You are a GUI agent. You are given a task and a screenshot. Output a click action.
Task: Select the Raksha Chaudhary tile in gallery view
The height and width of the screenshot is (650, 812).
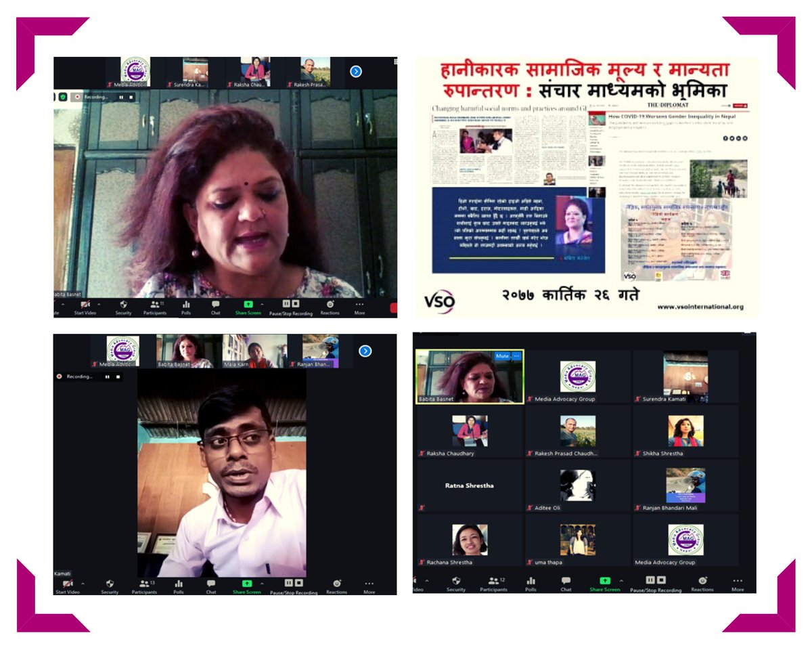[469, 432]
